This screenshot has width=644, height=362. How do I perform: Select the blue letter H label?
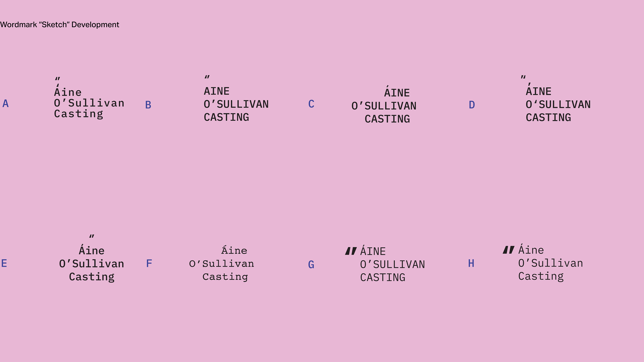point(471,263)
